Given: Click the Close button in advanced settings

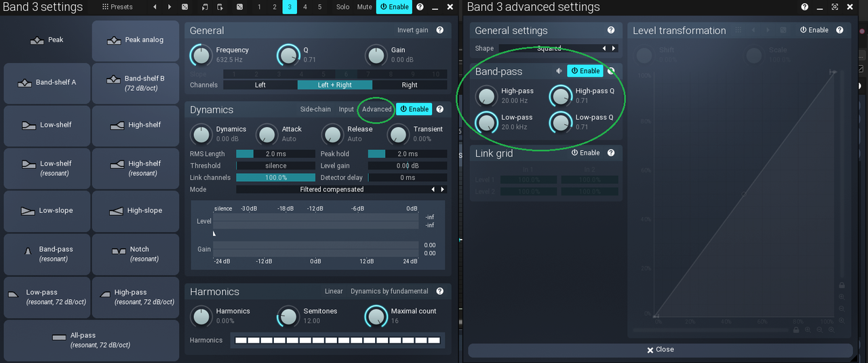Looking at the screenshot, I should [x=660, y=349].
